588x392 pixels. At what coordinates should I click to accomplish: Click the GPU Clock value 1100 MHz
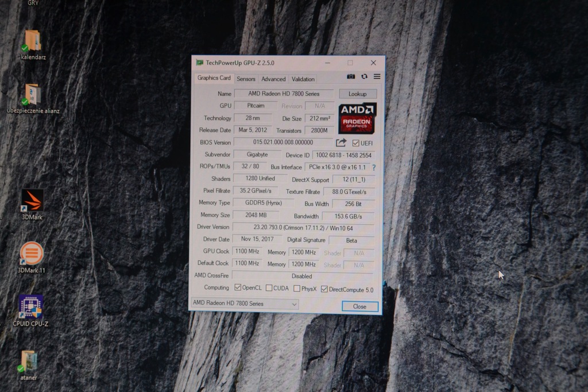(x=247, y=251)
